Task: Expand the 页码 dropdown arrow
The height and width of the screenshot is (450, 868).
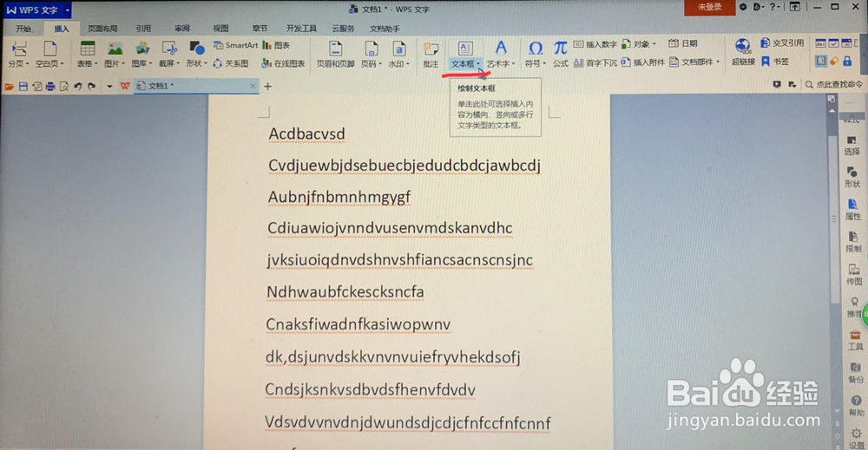Action: (380, 64)
